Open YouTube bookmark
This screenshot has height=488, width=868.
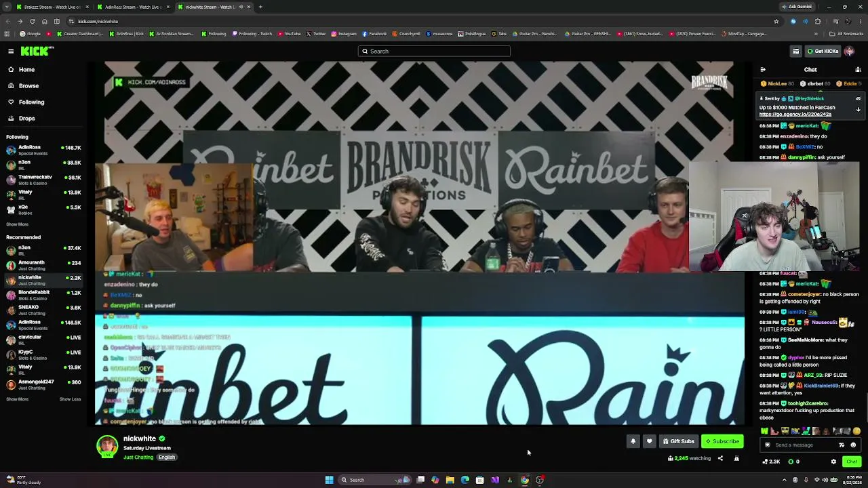[x=289, y=34]
